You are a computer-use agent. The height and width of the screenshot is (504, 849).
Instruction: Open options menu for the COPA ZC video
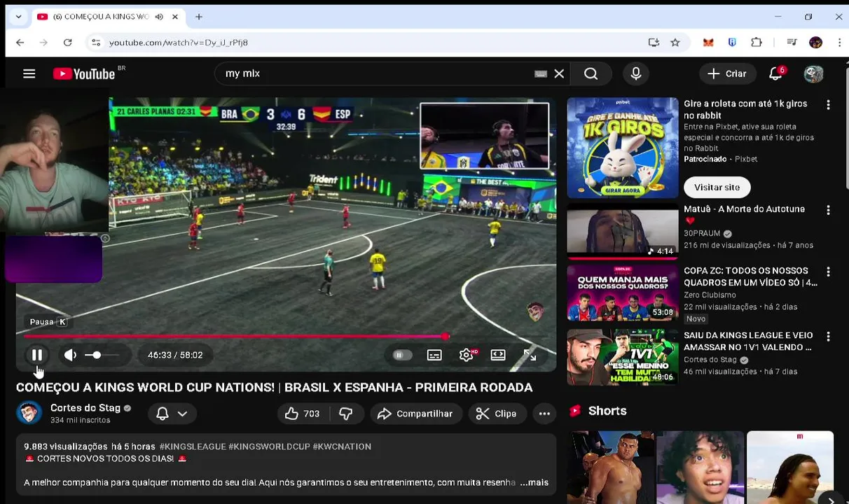click(x=828, y=272)
